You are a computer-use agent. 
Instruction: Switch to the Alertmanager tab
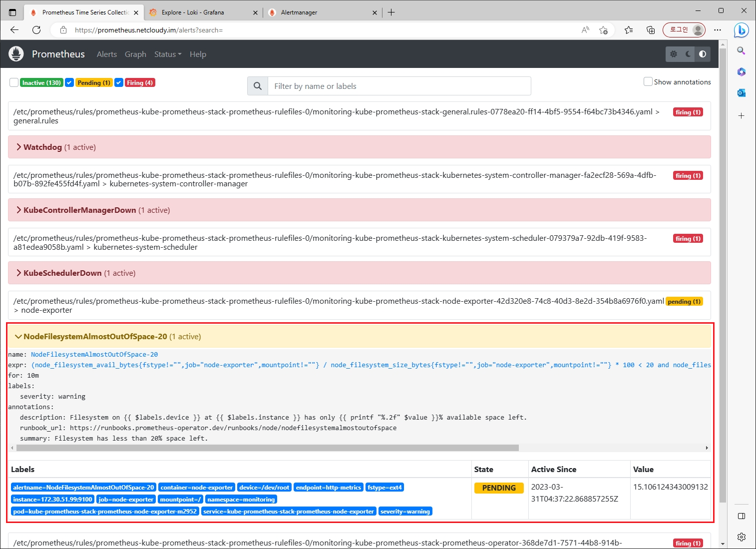(323, 12)
